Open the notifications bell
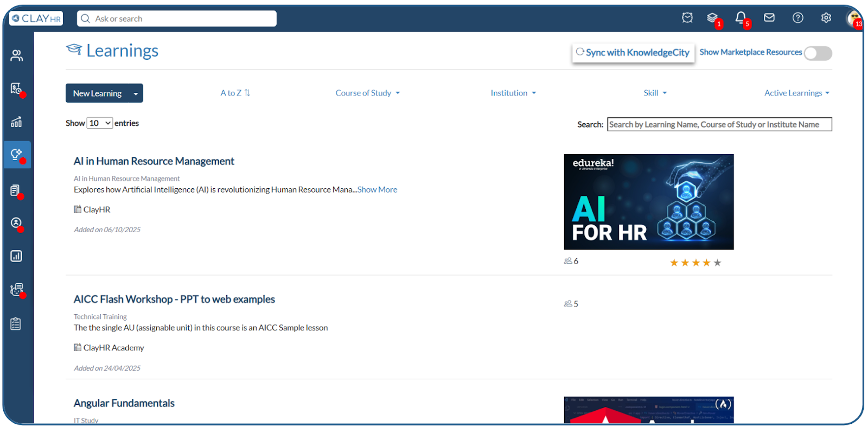Image resolution: width=868 pixels, height=427 pixels. [x=741, y=18]
